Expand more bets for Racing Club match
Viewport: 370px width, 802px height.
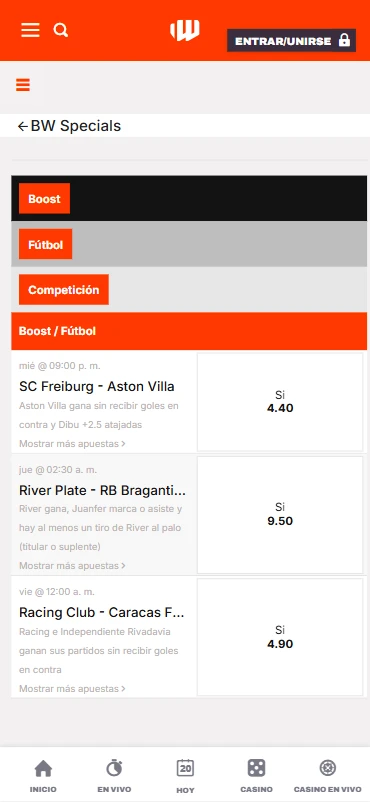click(x=72, y=688)
